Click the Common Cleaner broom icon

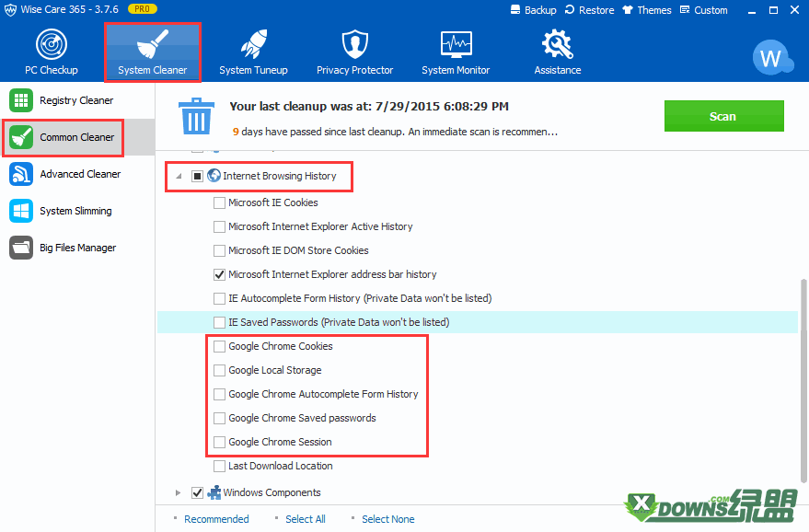[x=21, y=137]
